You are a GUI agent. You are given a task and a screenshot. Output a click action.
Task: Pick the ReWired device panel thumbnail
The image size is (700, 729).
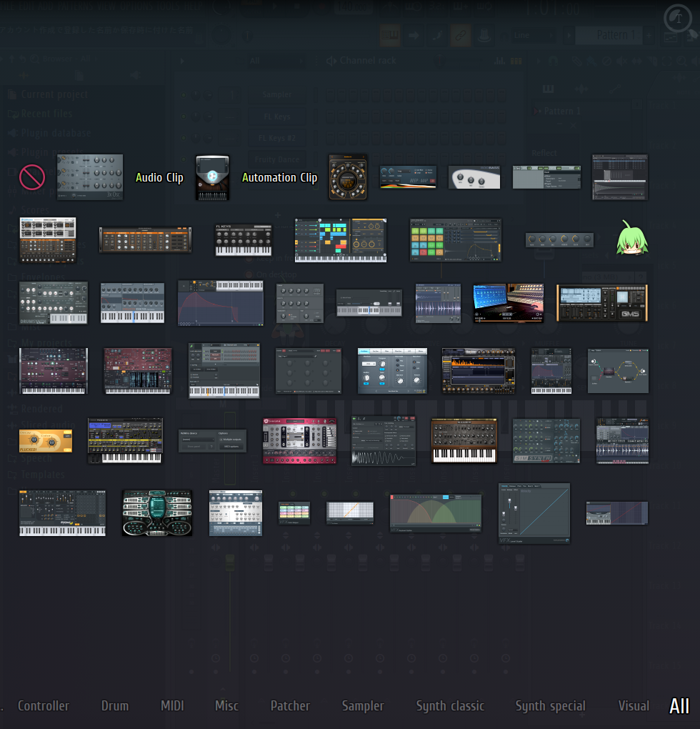212,441
